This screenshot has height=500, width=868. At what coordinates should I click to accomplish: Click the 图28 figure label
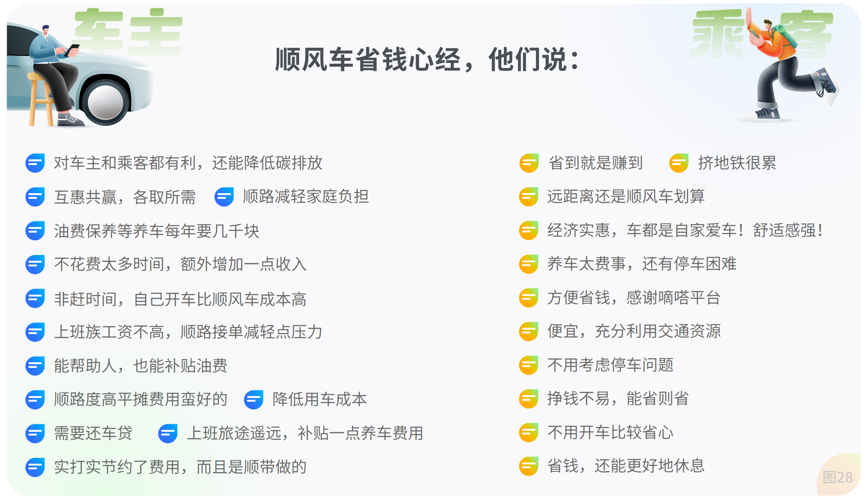837,477
